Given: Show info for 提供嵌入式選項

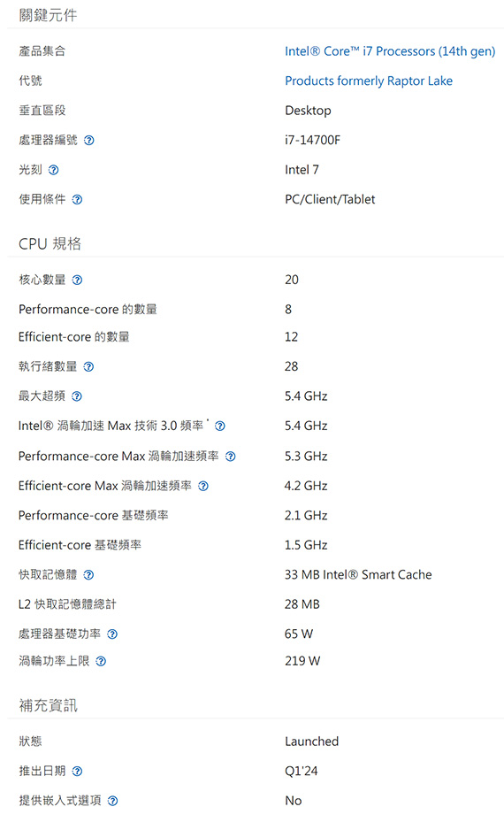Looking at the screenshot, I should tap(112, 801).
